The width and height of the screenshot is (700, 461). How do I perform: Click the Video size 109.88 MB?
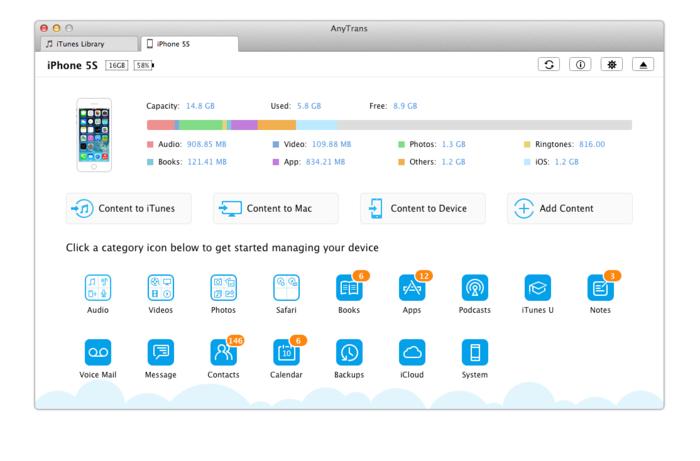(332, 144)
